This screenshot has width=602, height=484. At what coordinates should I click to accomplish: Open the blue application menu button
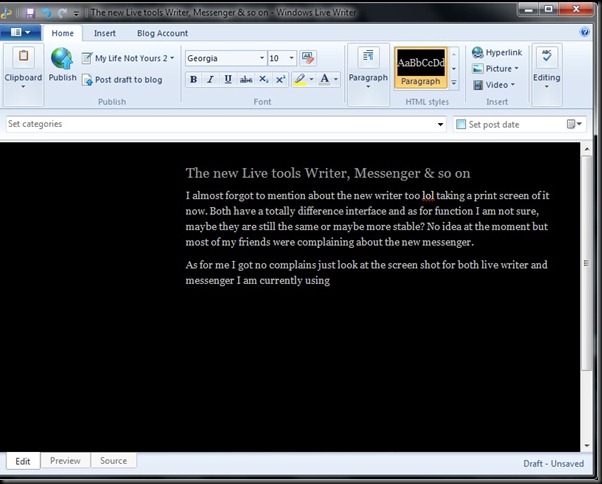click(x=20, y=32)
